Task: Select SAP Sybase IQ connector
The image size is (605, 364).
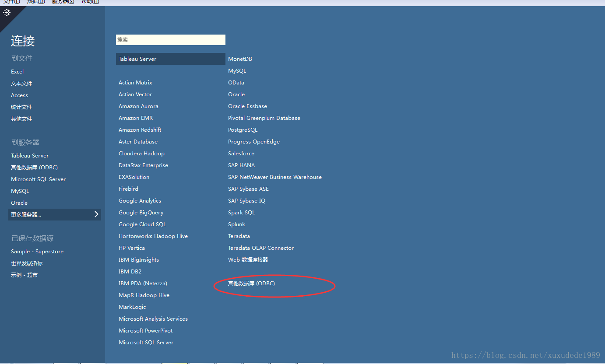Action: click(x=246, y=201)
